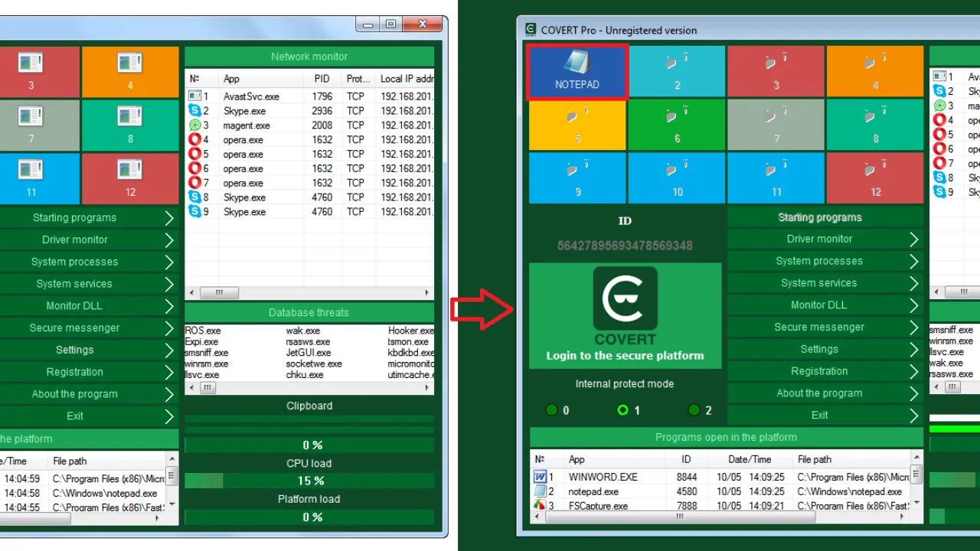Click the CPU load 15 % progress bar
Screen dimensions: 980x551
(309, 481)
